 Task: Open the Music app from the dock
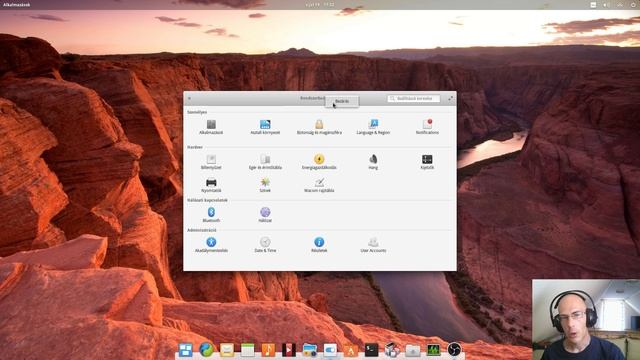[268, 350]
